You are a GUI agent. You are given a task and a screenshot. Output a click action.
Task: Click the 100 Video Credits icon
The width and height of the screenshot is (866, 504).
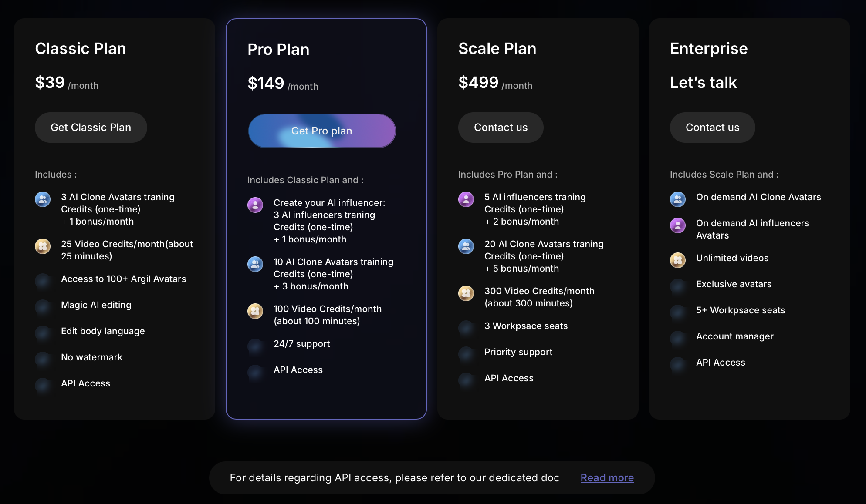pos(255,311)
